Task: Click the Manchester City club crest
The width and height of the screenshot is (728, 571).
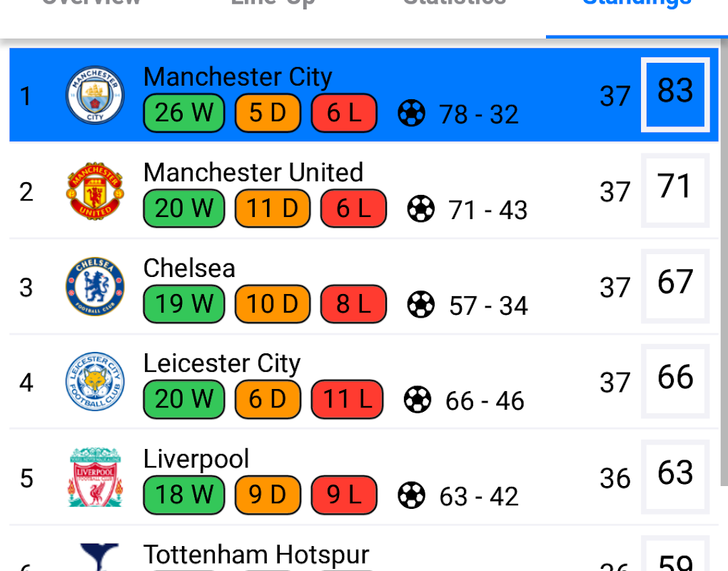Action: (x=95, y=96)
